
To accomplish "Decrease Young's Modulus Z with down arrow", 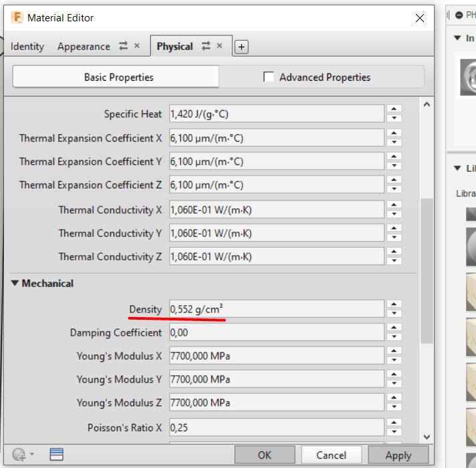I will tap(394, 407).
